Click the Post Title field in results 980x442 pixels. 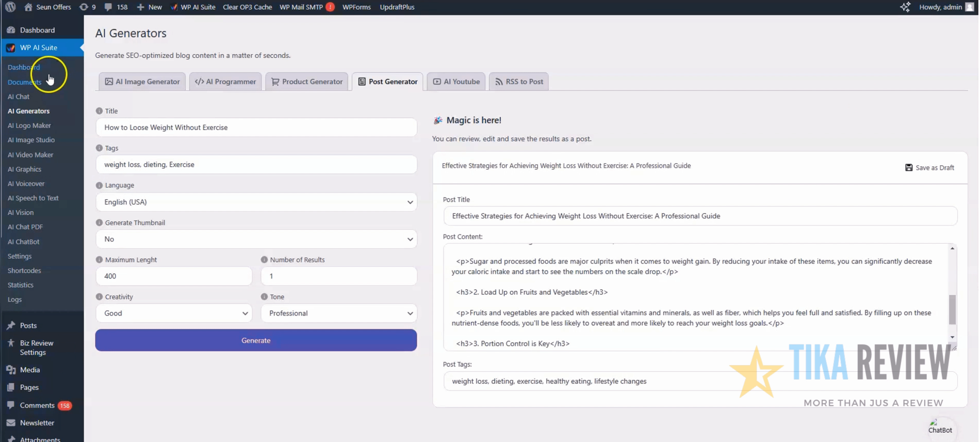click(x=700, y=216)
